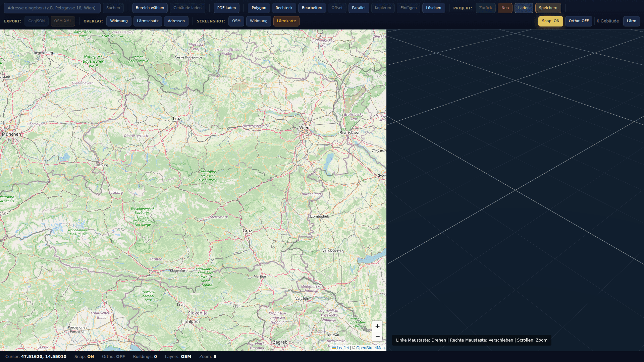Click Bereich wählen button

(150, 8)
